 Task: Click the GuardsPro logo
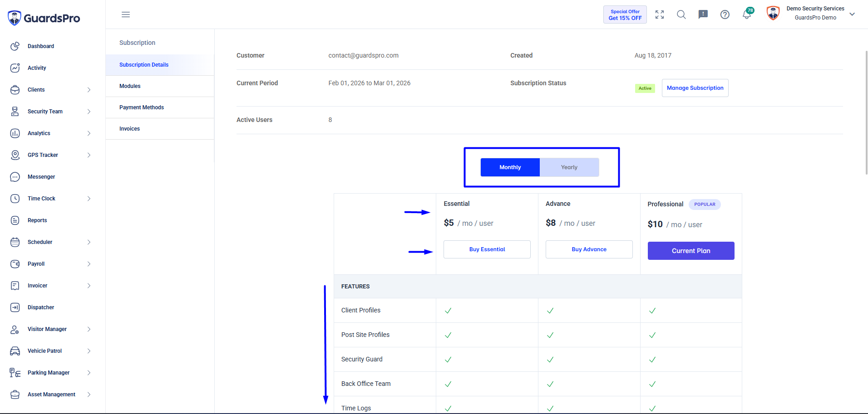(x=44, y=18)
